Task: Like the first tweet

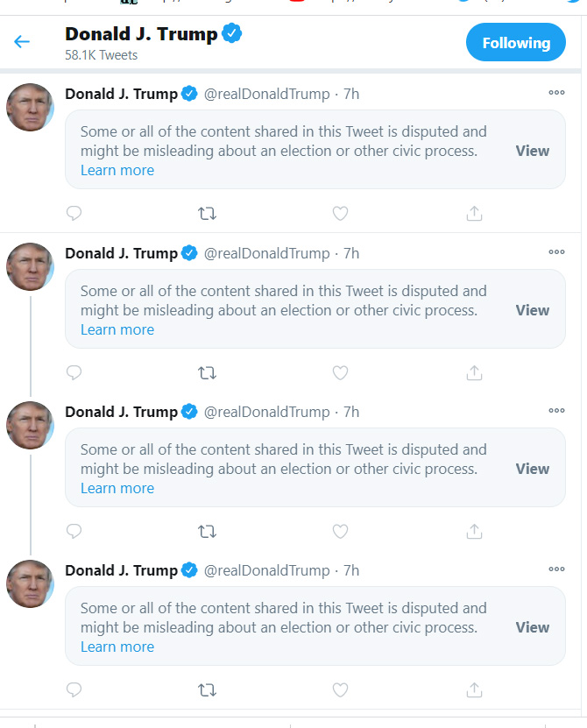Action: point(341,213)
